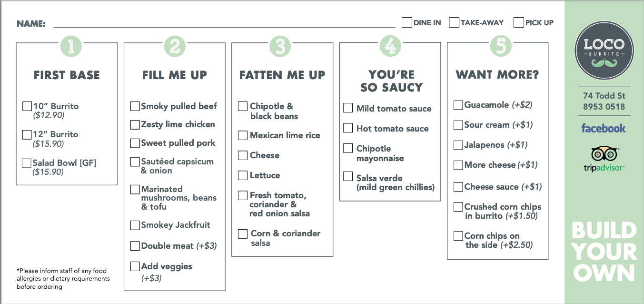Check the Salad Bowl [GF] option
Image resolution: width=644 pixels, height=304 pixels.
(27, 163)
